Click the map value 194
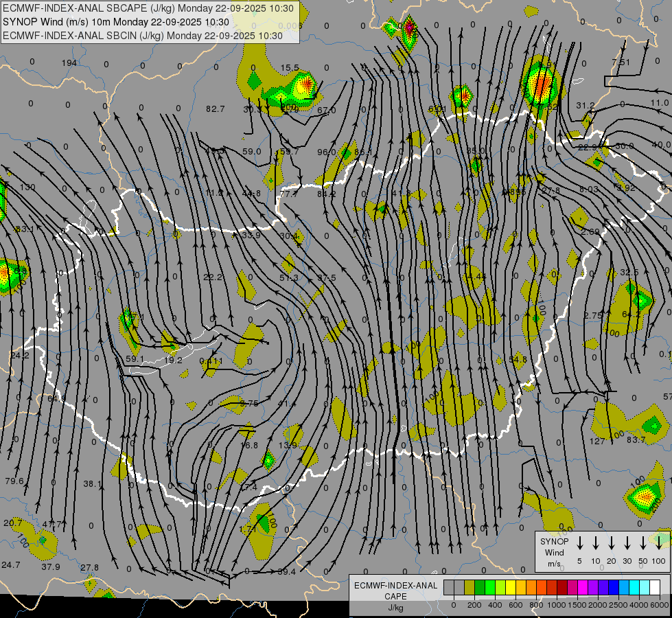This screenshot has width=672, height=618. click(x=69, y=63)
